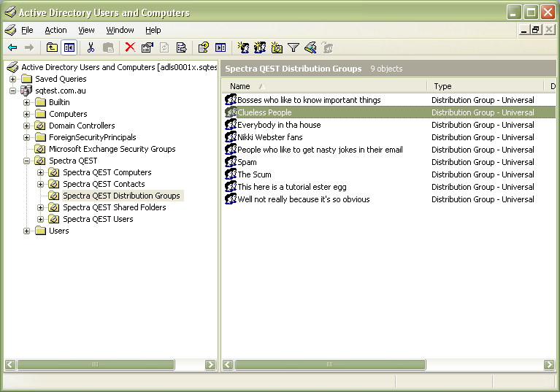Click right arrow of left pane scrollbar
Screen dimensions: 560x392
pyautogui.click(x=210, y=364)
